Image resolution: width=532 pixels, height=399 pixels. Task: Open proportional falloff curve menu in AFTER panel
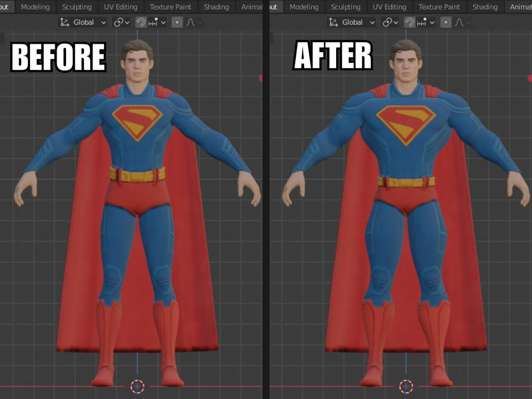(462, 22)
